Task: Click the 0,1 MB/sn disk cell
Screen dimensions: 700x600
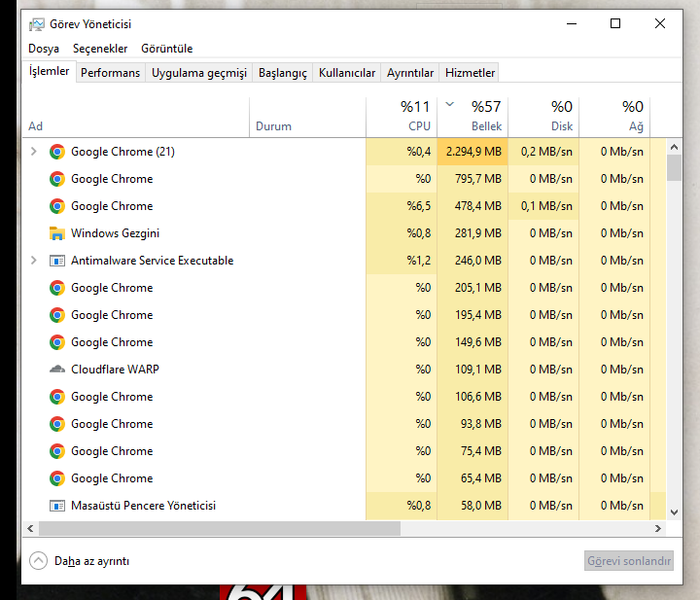Action: click(543, 206)
